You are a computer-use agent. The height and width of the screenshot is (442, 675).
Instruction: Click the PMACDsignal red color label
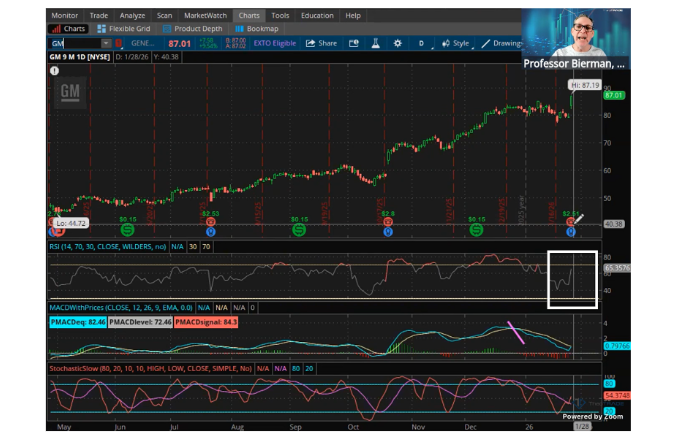[206, 321]
